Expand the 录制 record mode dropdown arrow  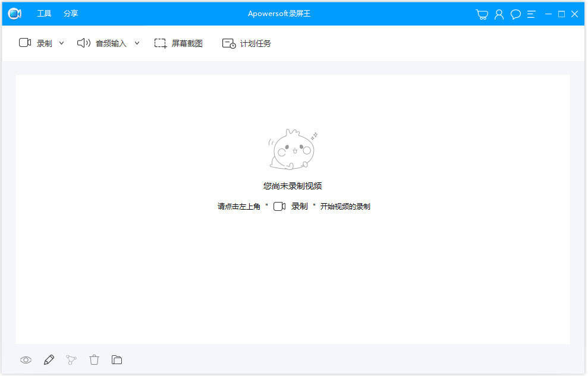[61, 43]
